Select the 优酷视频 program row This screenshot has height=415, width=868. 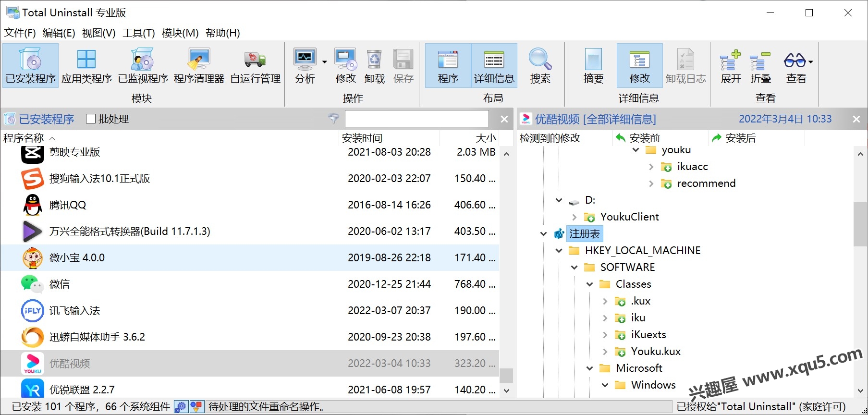(250, 364)
